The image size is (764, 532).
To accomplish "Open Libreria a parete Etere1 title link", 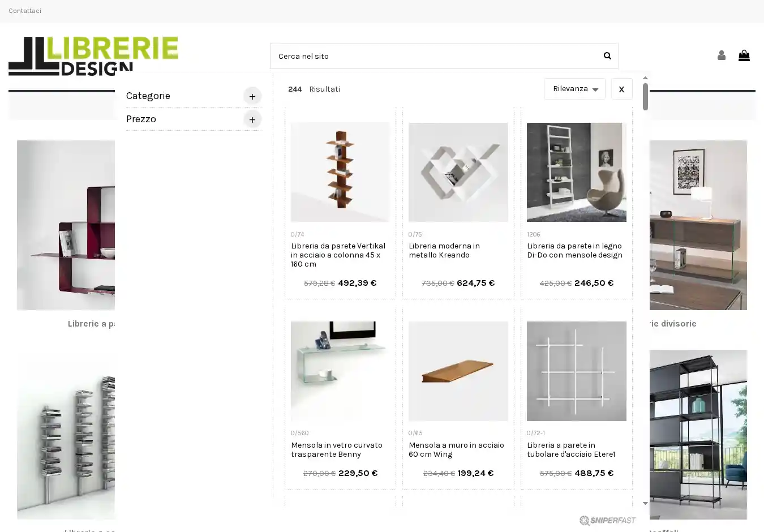I will (x=571, y=449).
